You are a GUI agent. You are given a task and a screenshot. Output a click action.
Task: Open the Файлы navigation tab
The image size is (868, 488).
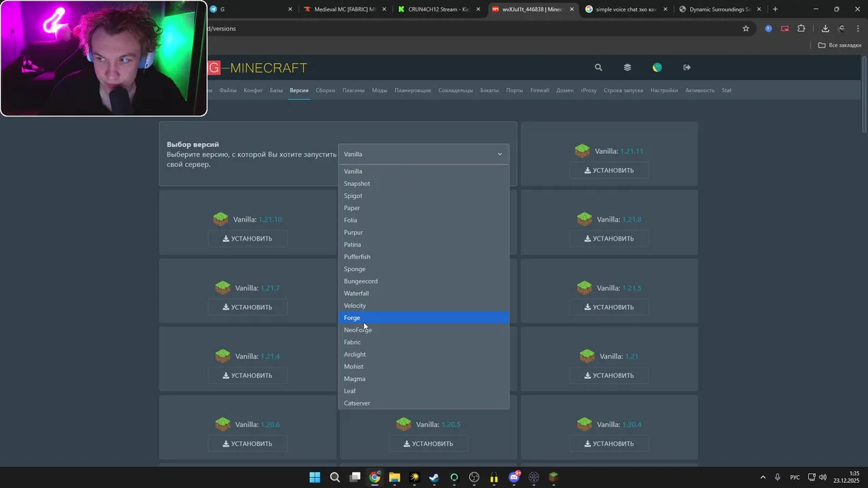pyautogui.click(x=228, y=90)
